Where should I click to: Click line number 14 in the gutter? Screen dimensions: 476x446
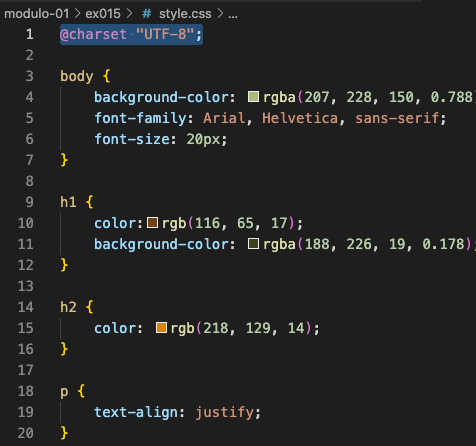26,307
